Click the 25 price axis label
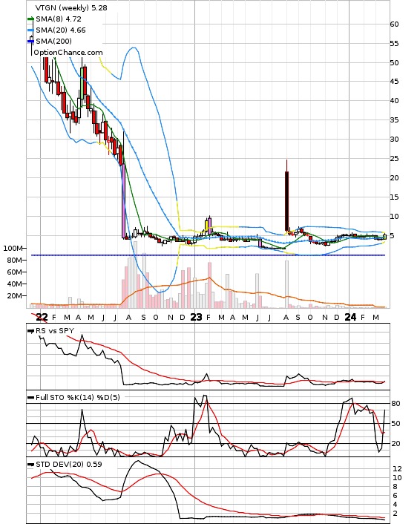The height and width of the screenshot is (524, 420). [x=394, y=158]
